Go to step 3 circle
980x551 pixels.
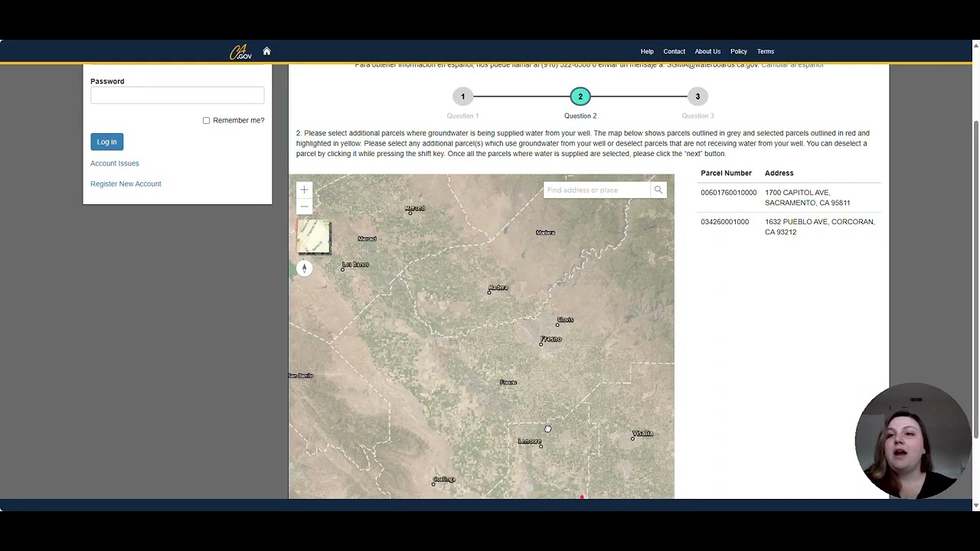pos(697,96)
